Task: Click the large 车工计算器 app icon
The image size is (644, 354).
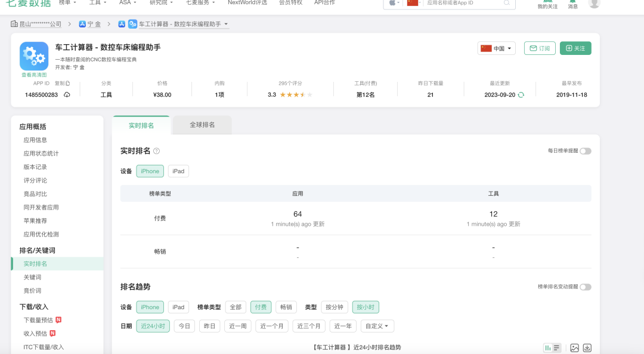Action: click(34, 56)
